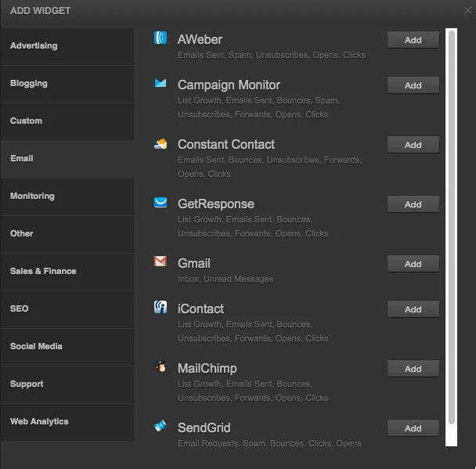This screenshot has width=476, height=469.
Task: Click the GetResponse envelope icon
Action: [x=160, y=203]
